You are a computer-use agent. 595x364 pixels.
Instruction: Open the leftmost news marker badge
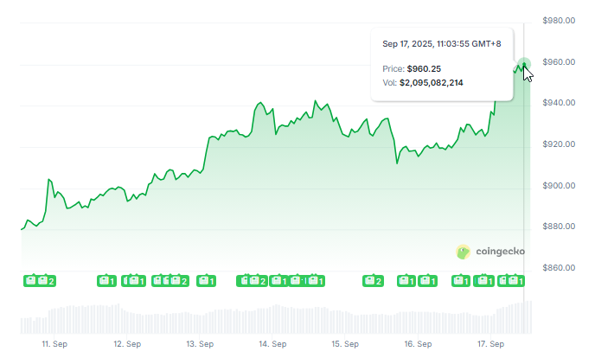pos(31,281)
